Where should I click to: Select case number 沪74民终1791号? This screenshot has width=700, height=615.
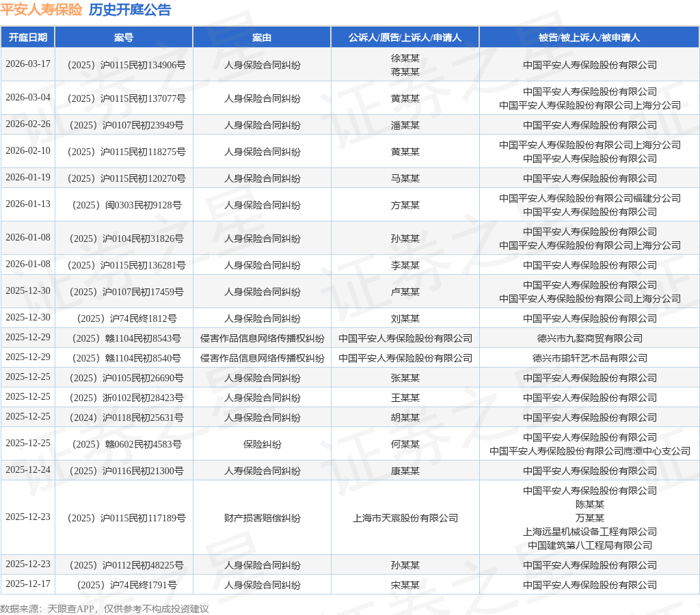coord(126,585)
